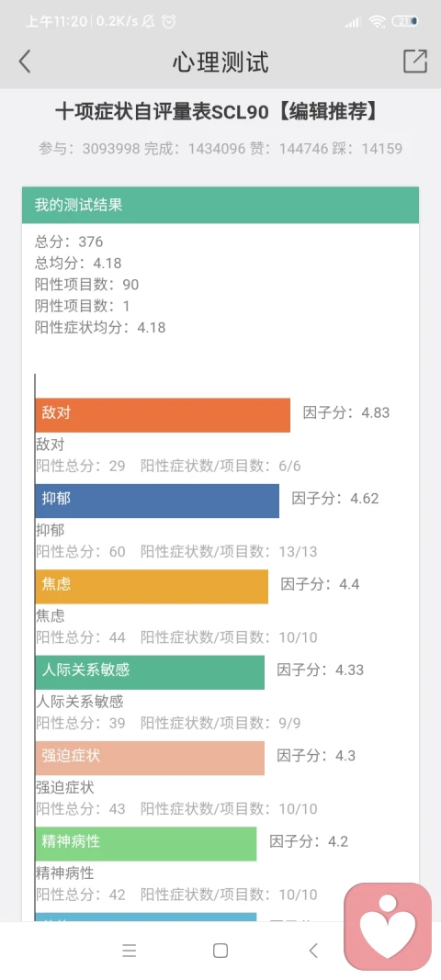Tap the Android back navigation arrow

tap(312, 951)
